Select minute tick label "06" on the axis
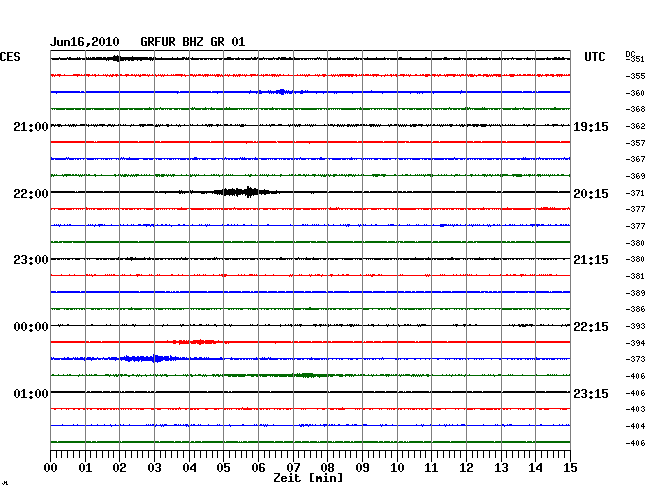Image resolution: width=650 pixels, height=494 pixels. coord(258,468)
